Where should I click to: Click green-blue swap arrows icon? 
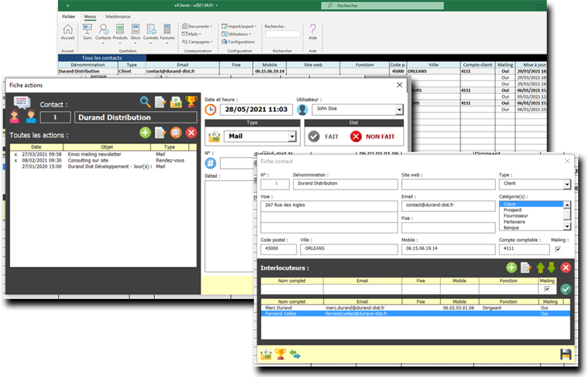tap(295, 354)
